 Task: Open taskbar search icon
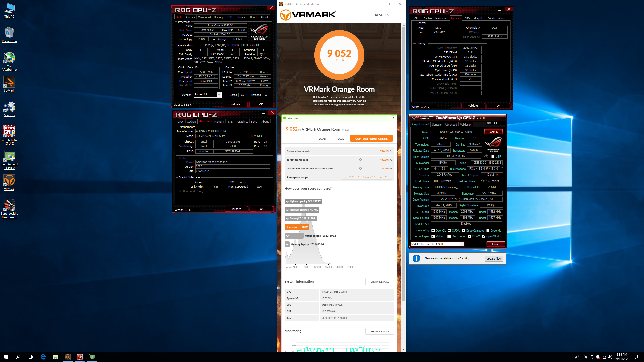tap(18, 357)
